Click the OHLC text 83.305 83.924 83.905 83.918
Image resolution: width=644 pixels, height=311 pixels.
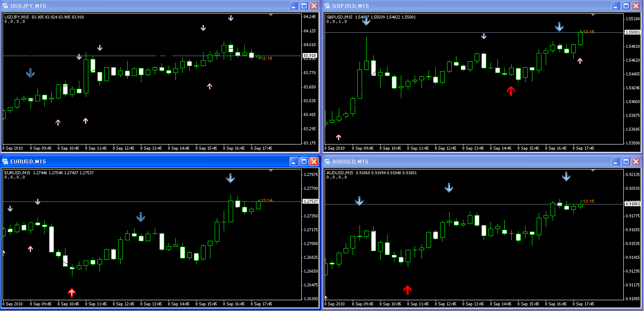pyautogui.click(x=58, y=17)
